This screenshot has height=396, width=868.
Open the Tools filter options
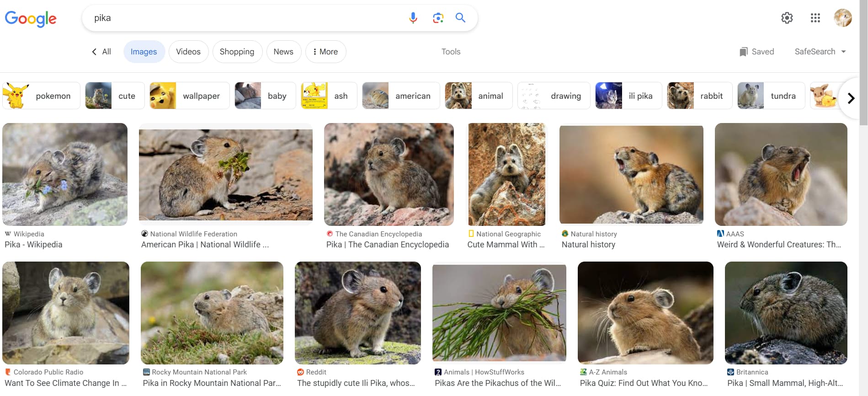[451, 52]
